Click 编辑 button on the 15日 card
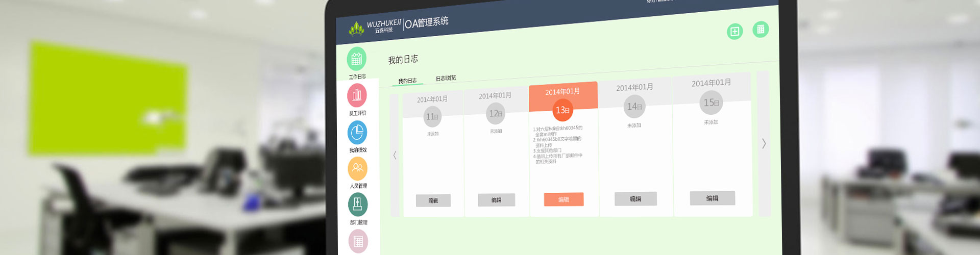This screenshot has height=255, width=980. coord(712,198)
